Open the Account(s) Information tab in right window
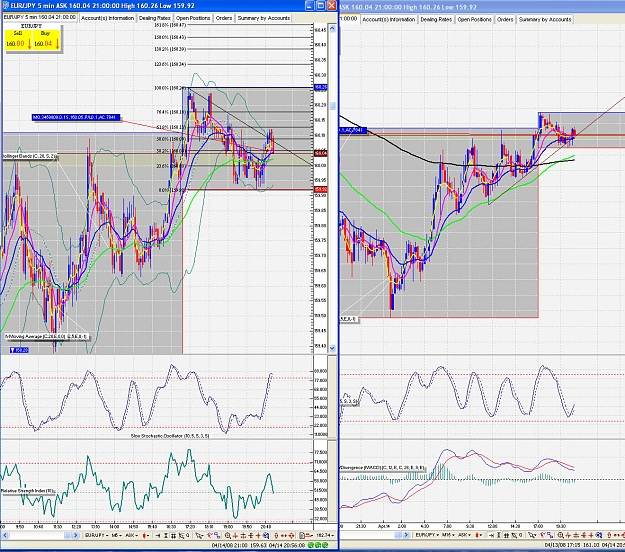 coord(389,19)
